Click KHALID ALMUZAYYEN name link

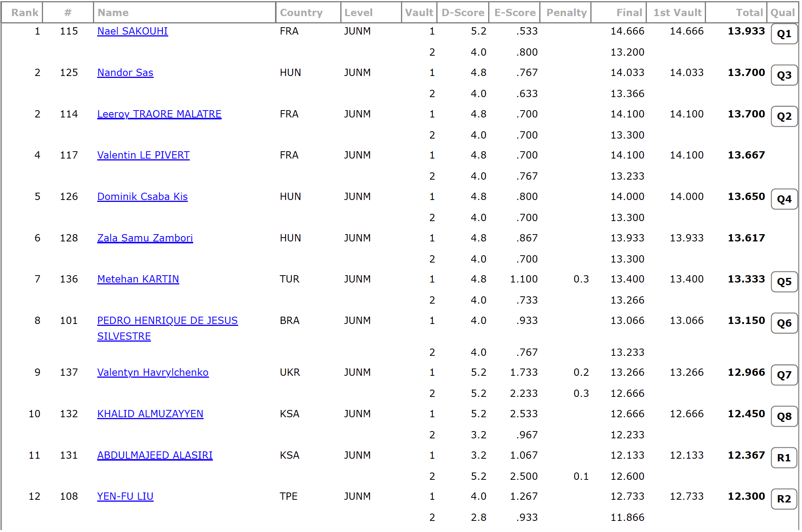(150, 414)
